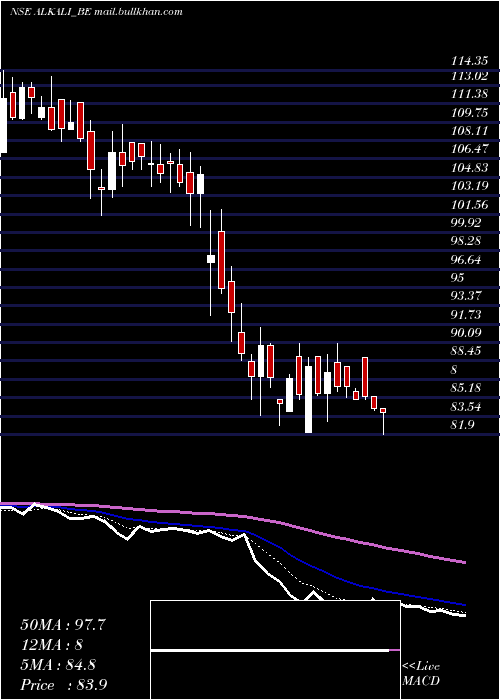The width and height of the screenshot is (500, 700).
Task: Click the 83.54 price axis label
Action: click(466, 407)
